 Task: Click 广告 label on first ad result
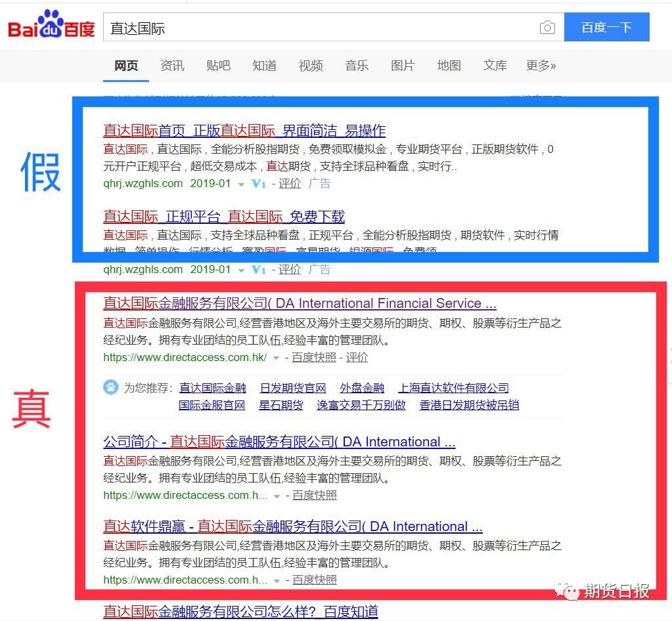click(x=319, y=183)
